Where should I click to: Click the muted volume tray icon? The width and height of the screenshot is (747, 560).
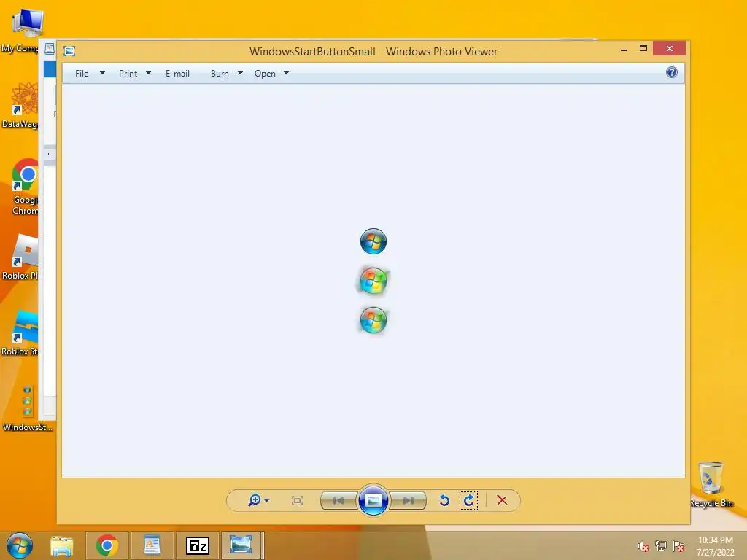[x=643, y=546]
